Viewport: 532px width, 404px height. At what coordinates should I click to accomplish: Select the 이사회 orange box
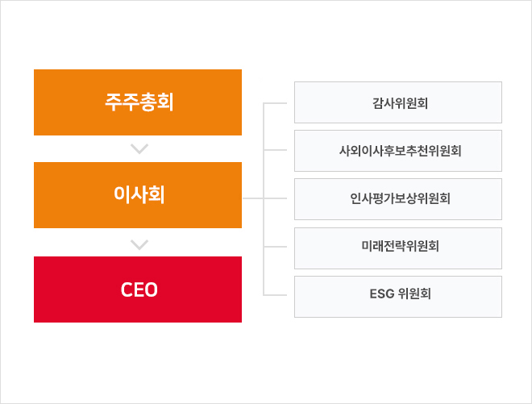(138, 195)
